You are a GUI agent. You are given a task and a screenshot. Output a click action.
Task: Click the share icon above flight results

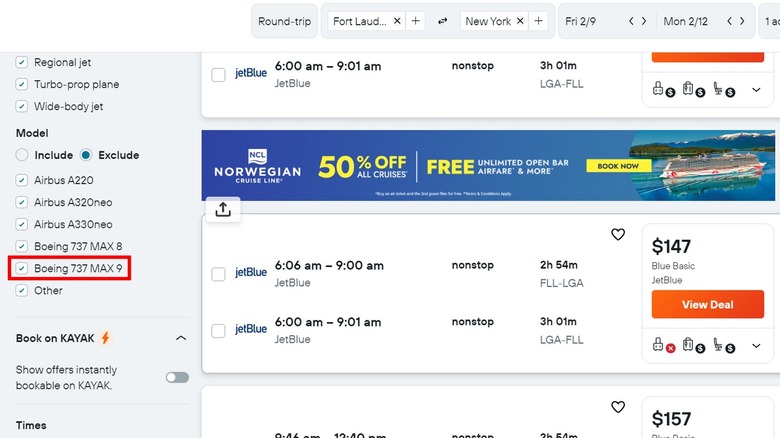(x=222, y=208)
